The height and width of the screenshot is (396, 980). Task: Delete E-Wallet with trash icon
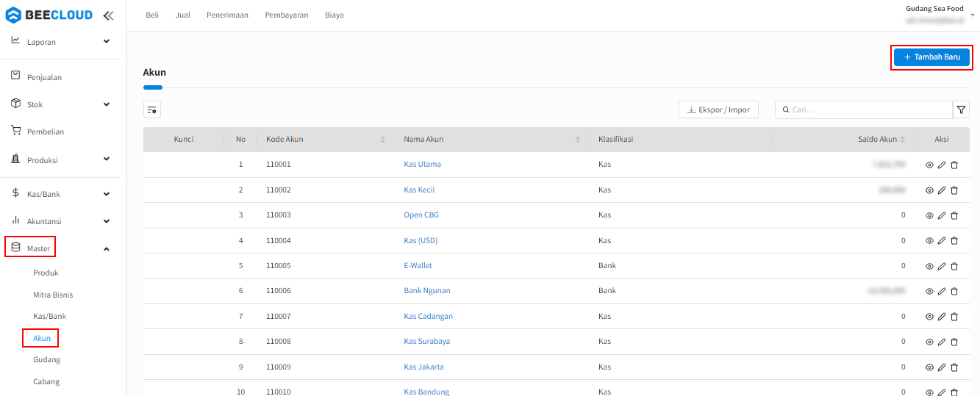(x=954, y=266)
